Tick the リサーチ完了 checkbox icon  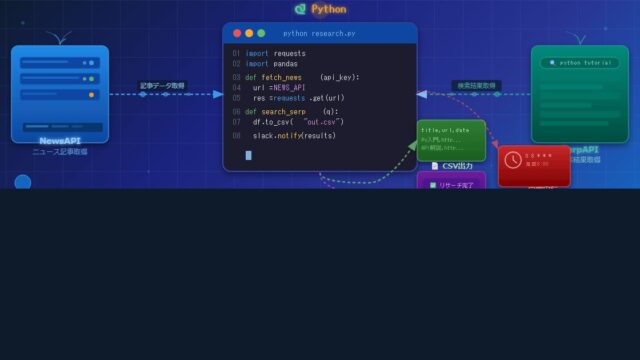click(433, 185)
